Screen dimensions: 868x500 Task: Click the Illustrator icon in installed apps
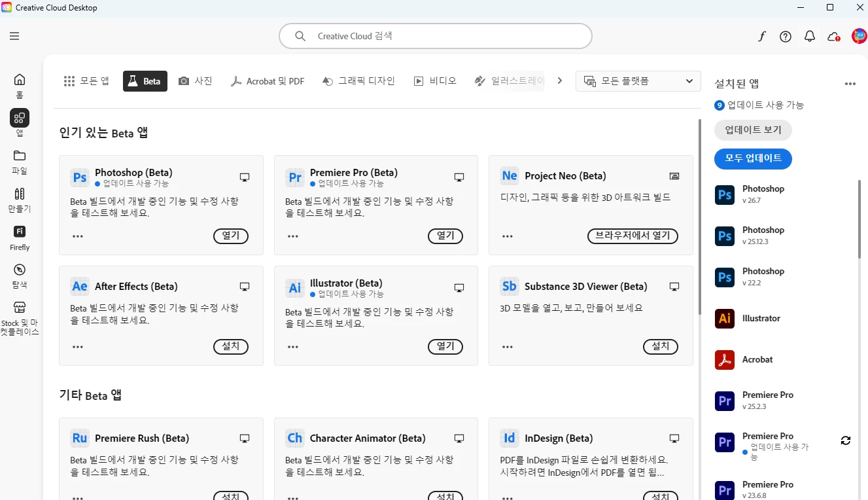[725, 318]
